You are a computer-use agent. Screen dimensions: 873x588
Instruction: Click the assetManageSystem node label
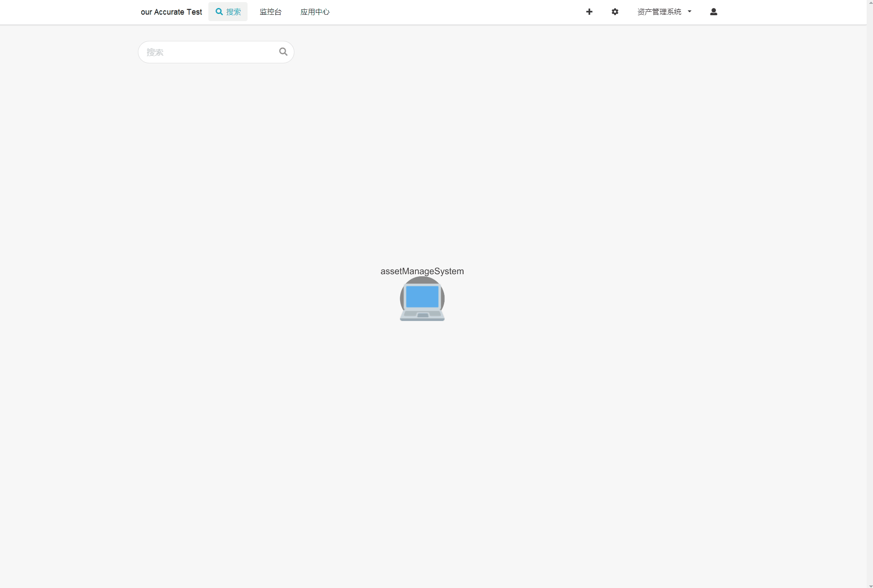coord(422,271)
